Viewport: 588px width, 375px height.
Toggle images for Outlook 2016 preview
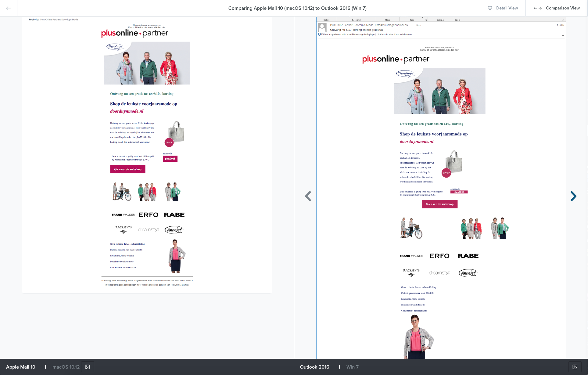575,367
